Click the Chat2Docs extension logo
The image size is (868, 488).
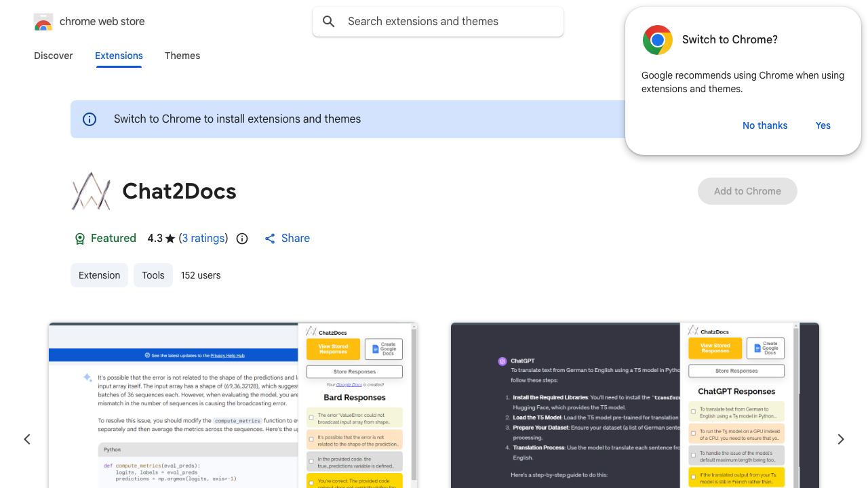(x=91, y=191)
